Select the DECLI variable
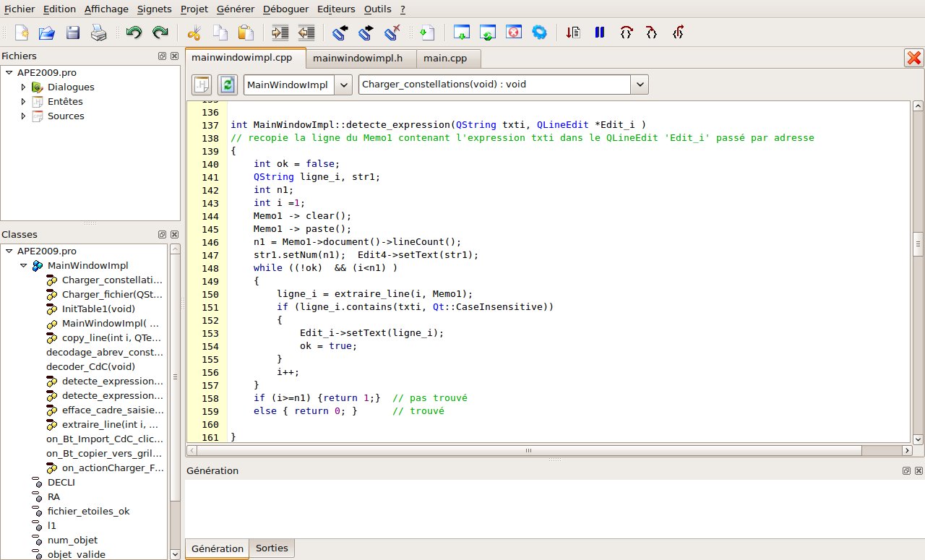Viewport: 925px width, 560px height. point(61,482)
